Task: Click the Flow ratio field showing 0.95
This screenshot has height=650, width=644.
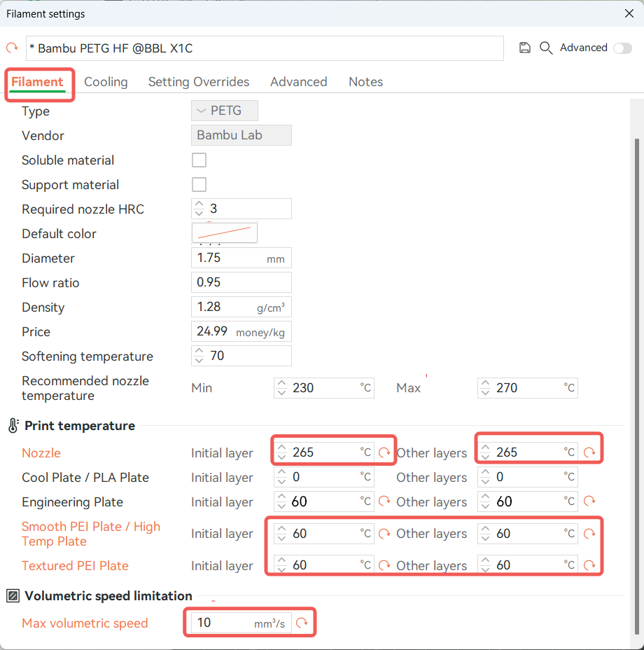Action: pos(241,282)
